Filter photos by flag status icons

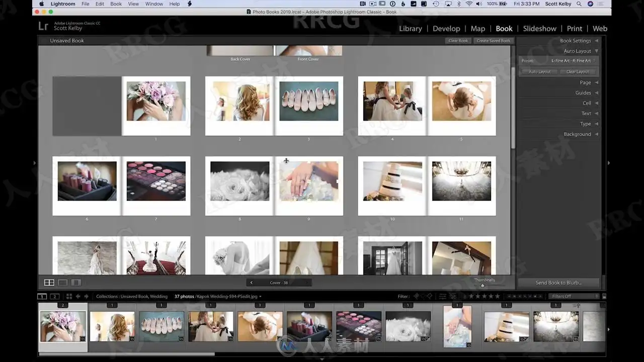423,297
